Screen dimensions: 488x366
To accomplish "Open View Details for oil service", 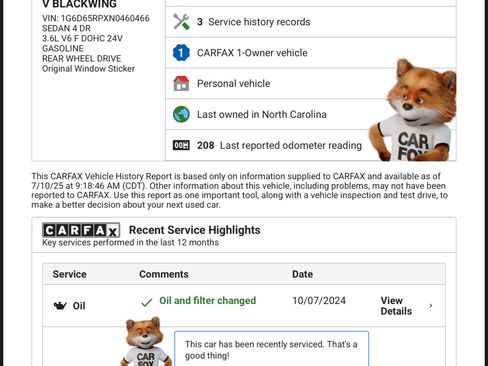I will 396,306.
